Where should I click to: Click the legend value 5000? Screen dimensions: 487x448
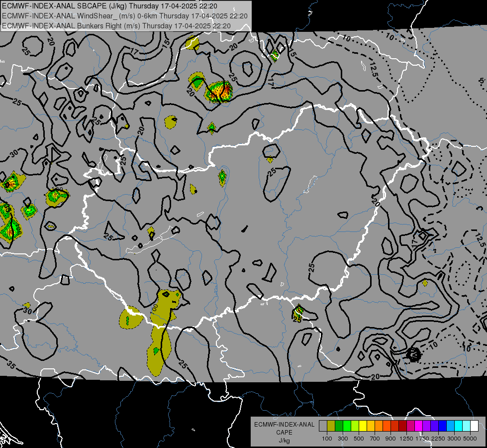pos(470,439)
